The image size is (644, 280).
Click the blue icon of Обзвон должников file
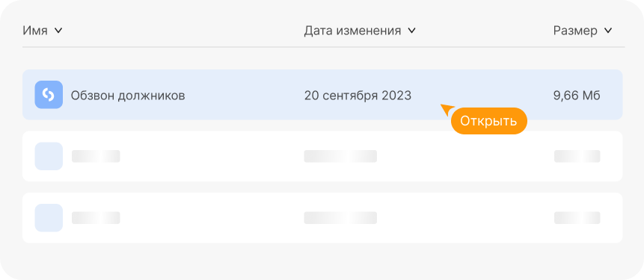(49, 95)
